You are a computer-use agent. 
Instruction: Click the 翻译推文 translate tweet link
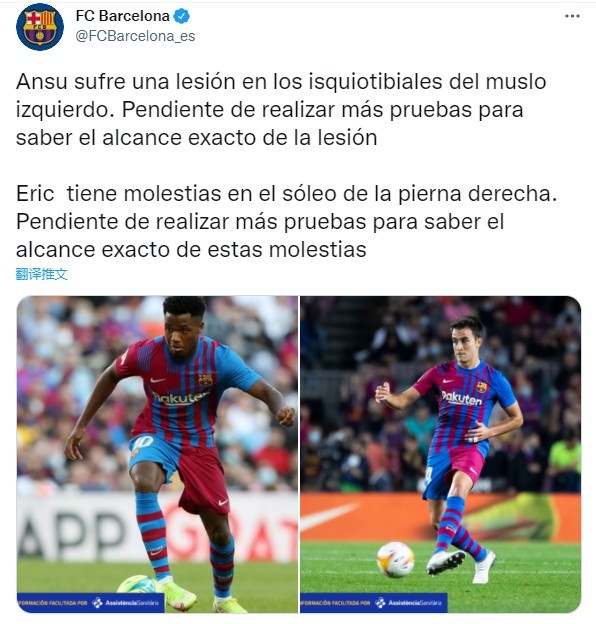pyautogui.click(x=41, y=274)
